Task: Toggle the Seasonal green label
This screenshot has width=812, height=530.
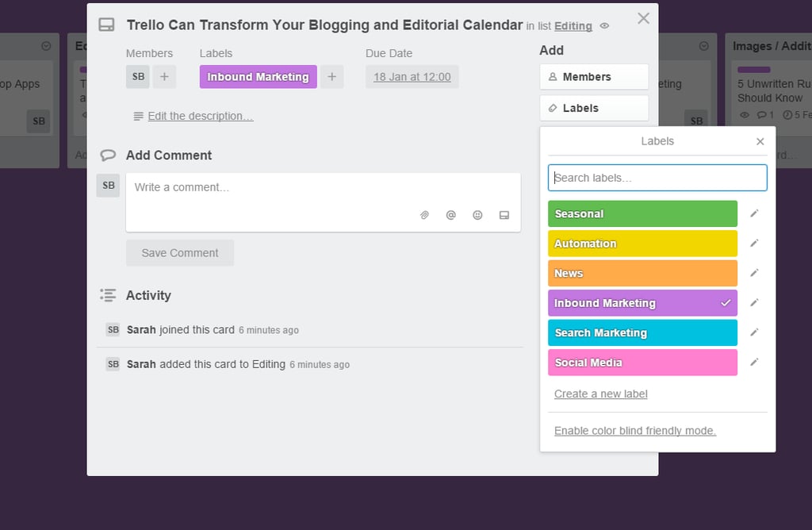Action: coord(642,214)
